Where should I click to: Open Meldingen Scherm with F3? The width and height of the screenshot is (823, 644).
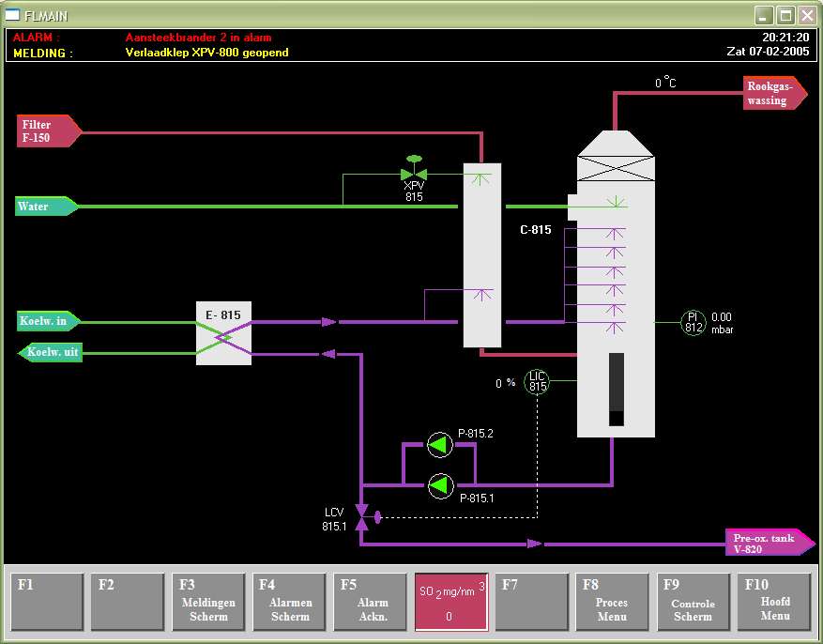click(x=208, y=602)
